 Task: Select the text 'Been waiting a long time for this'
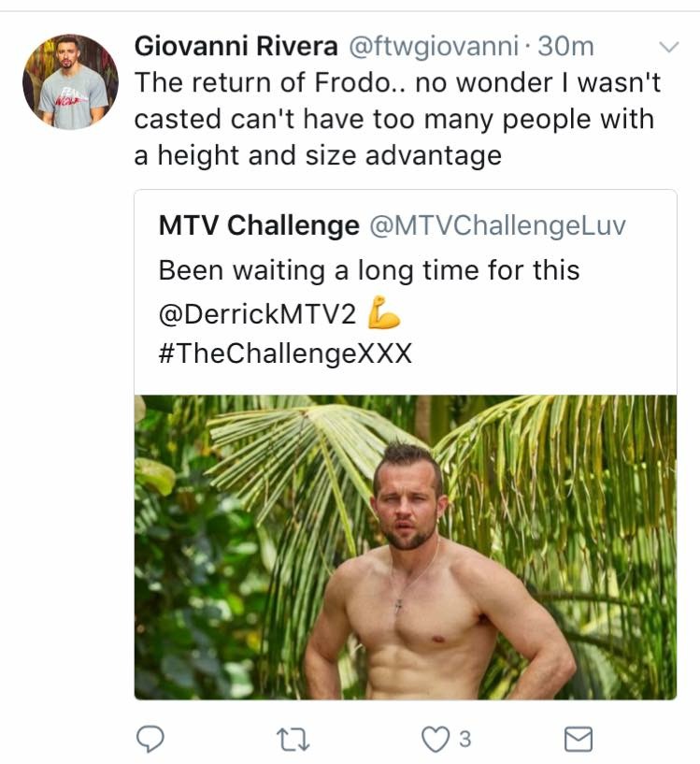[369, 270]
